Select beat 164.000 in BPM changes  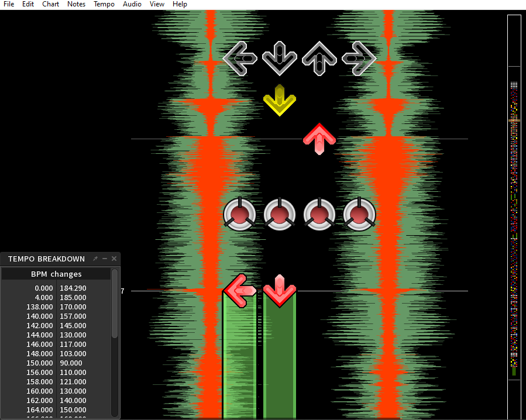click(x=40, y=410)
